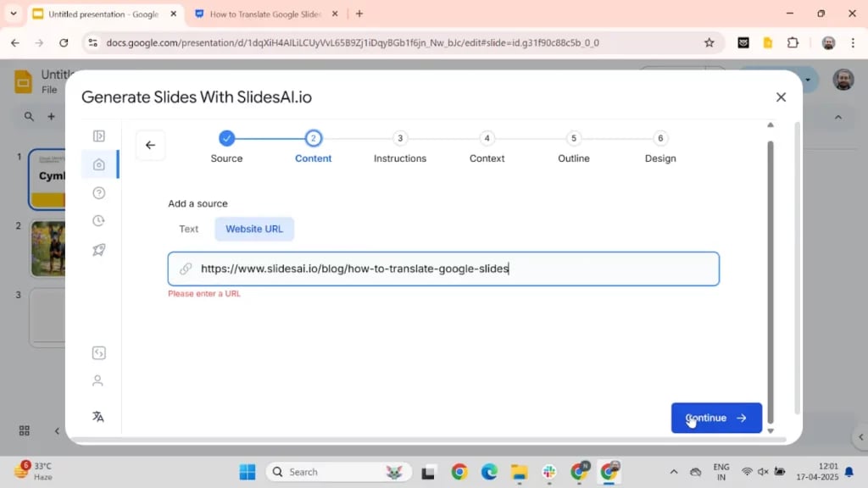
Task: Select the Website URL source option
Action: point(254,229)
